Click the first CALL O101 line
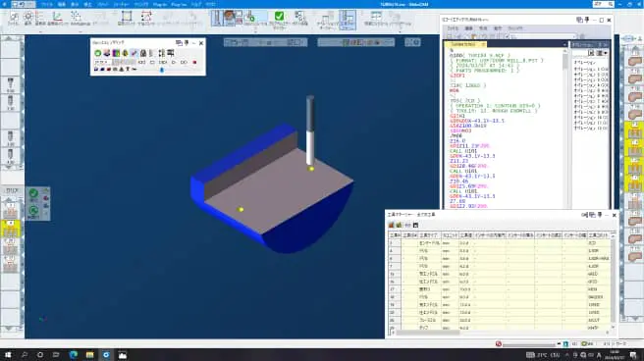The width and height of the screenshot is (644, 361). (x=463, y=151)
